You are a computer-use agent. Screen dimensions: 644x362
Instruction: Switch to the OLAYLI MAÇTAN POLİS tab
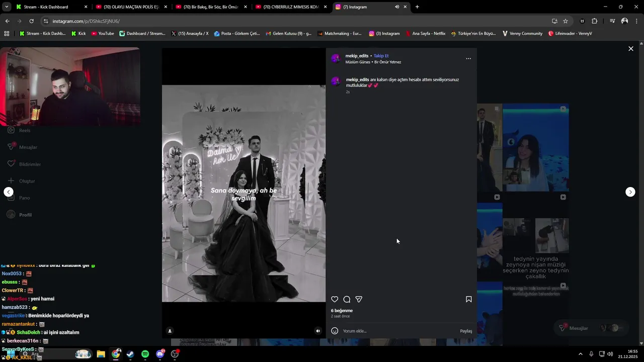(x=132, y=7)
